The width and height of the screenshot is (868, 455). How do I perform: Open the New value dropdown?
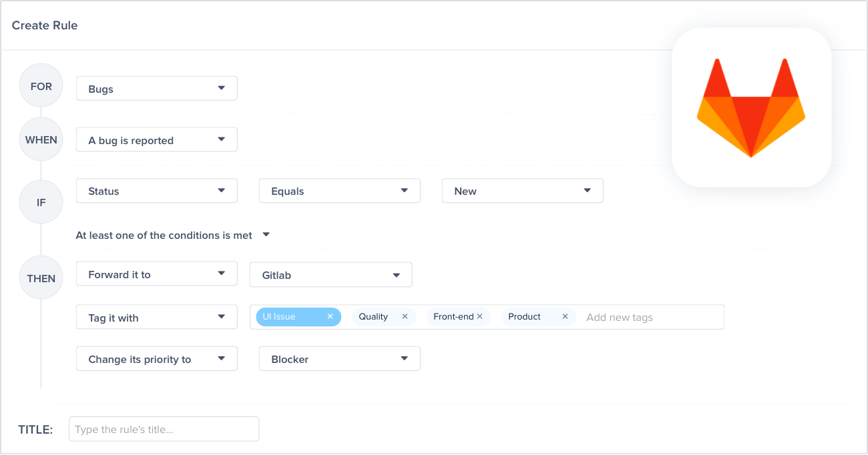point(523,191)
